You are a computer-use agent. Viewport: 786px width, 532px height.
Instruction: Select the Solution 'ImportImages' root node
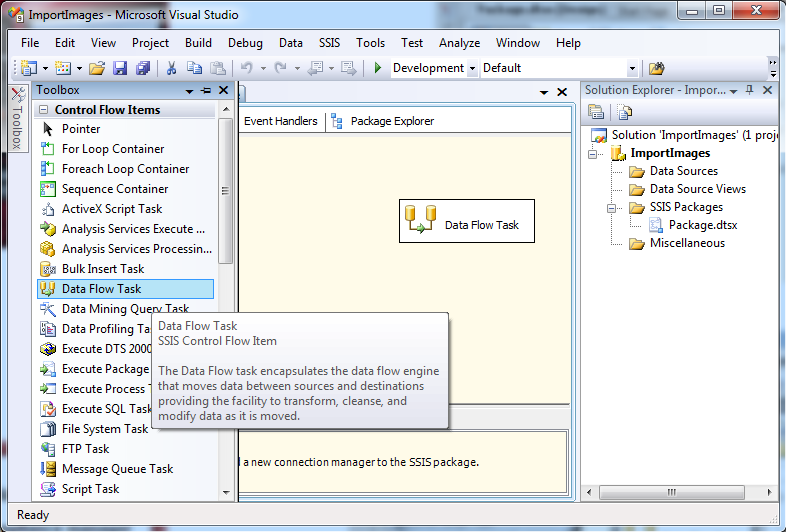click(684, 135)
